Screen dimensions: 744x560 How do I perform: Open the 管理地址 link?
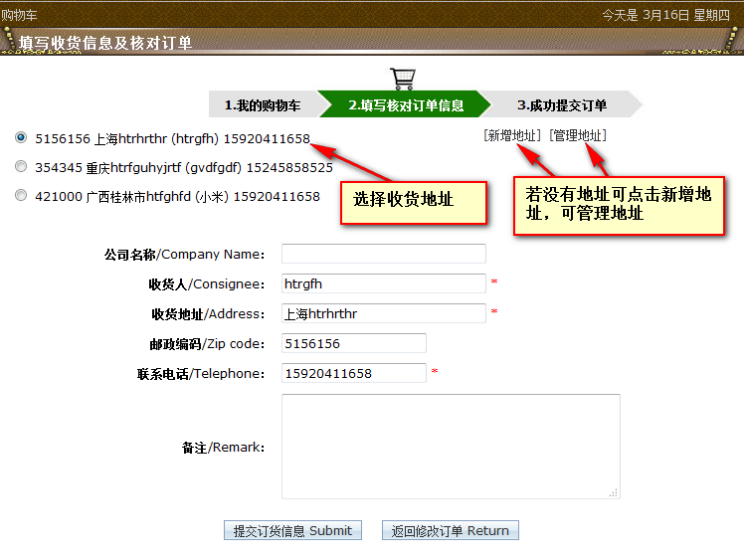(578, 135)
